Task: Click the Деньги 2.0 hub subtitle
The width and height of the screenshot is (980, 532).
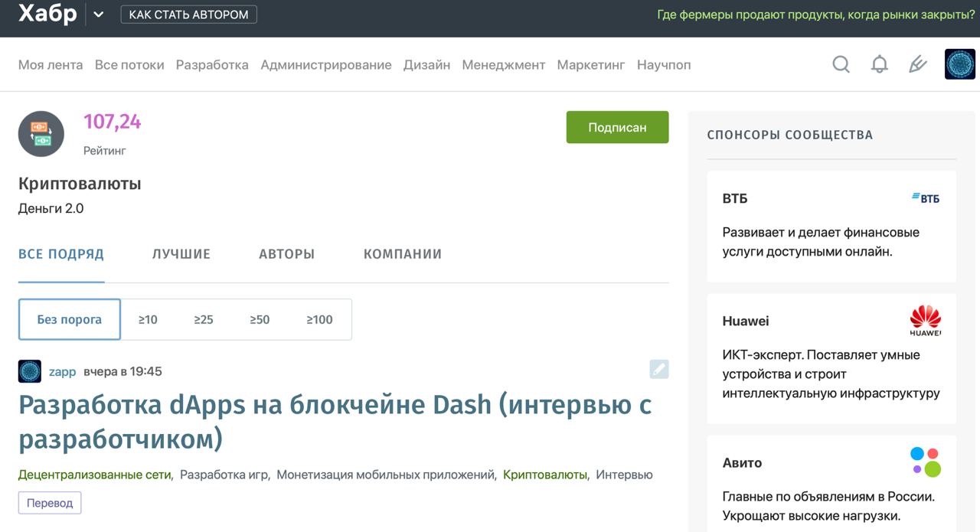Action: 51,208
